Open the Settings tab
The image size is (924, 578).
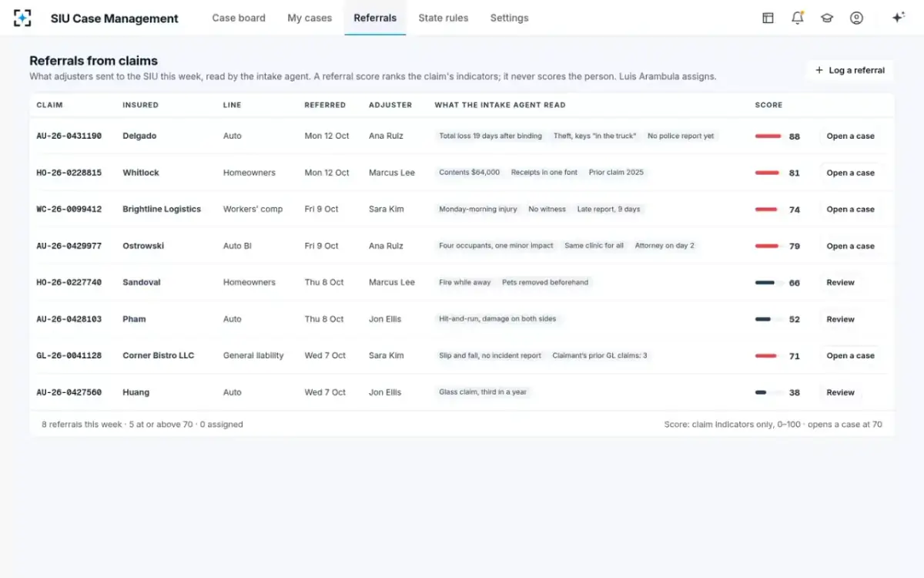(x=509, y=18)
